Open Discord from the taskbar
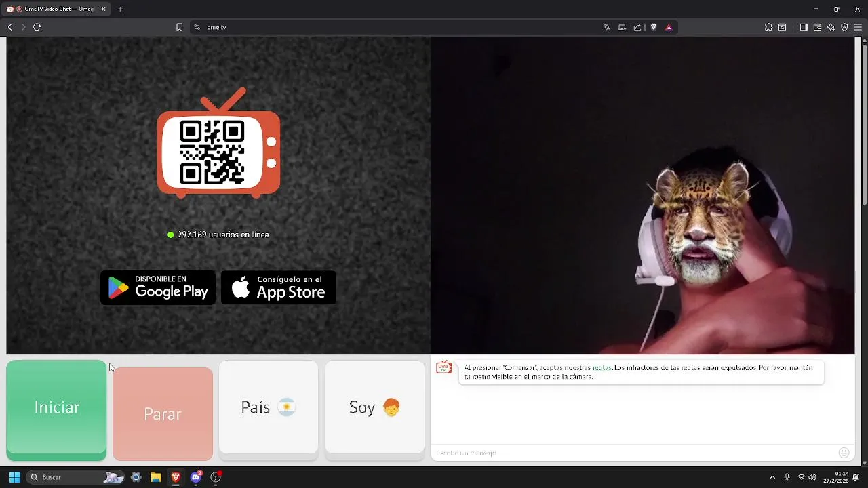The image size is (868, 488). tap(196, 477)
